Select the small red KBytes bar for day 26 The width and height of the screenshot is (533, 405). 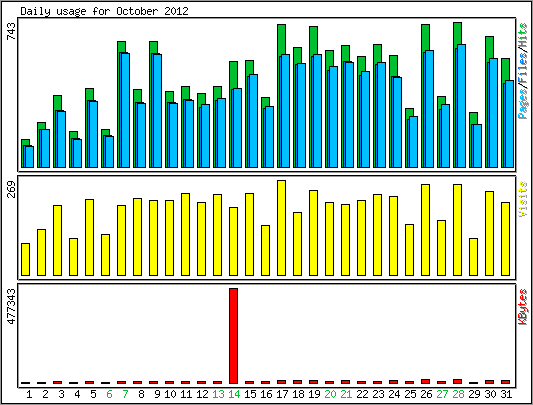(x=425, y=382)
